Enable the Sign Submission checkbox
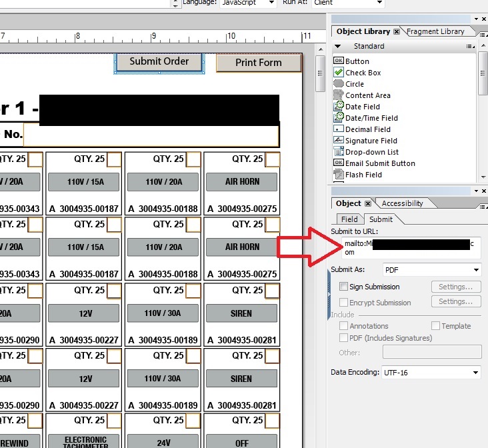This screenshot has width=488, height=448. (343, 287)
